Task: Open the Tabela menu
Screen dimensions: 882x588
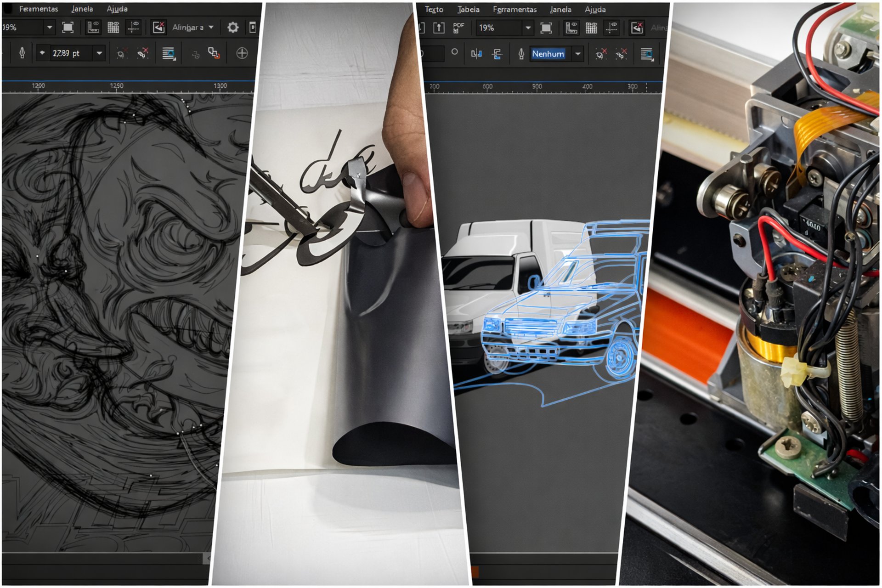Action: point(468,9)
